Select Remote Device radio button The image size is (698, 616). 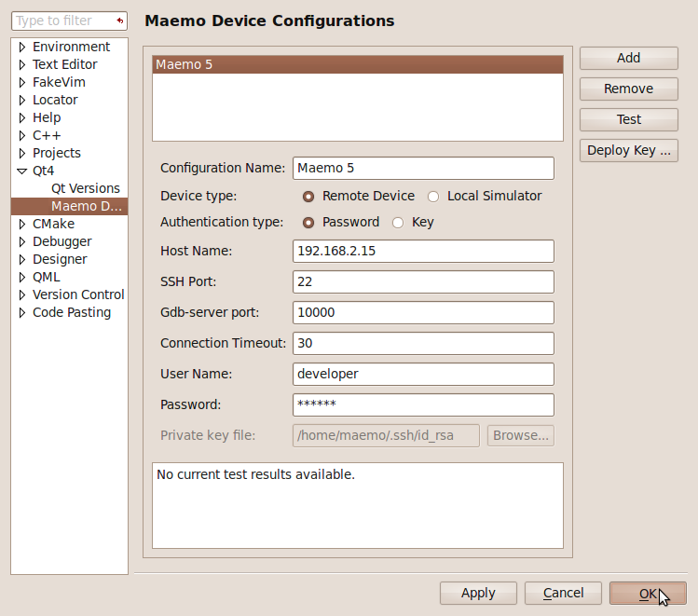[x=308, y=197]
